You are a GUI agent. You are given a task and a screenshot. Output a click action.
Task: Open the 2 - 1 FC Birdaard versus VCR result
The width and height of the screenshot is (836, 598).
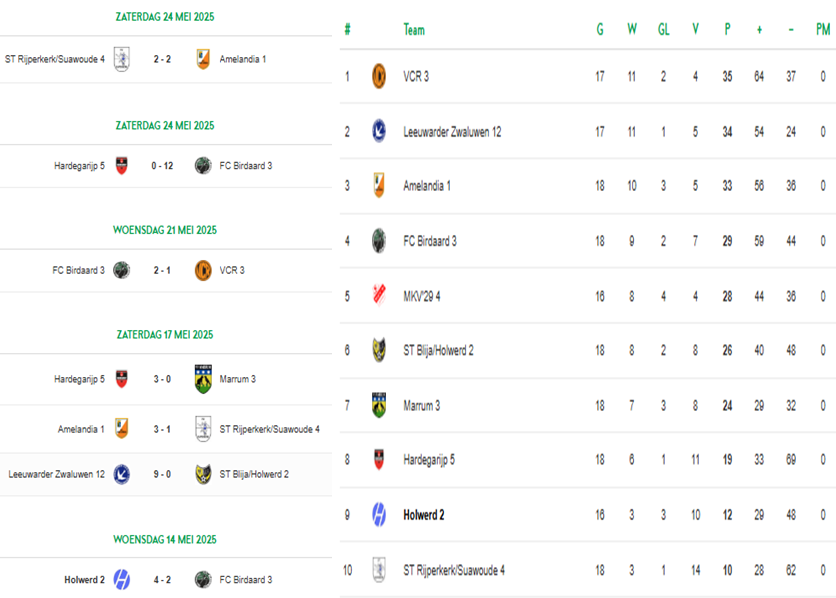coord(162,270)
